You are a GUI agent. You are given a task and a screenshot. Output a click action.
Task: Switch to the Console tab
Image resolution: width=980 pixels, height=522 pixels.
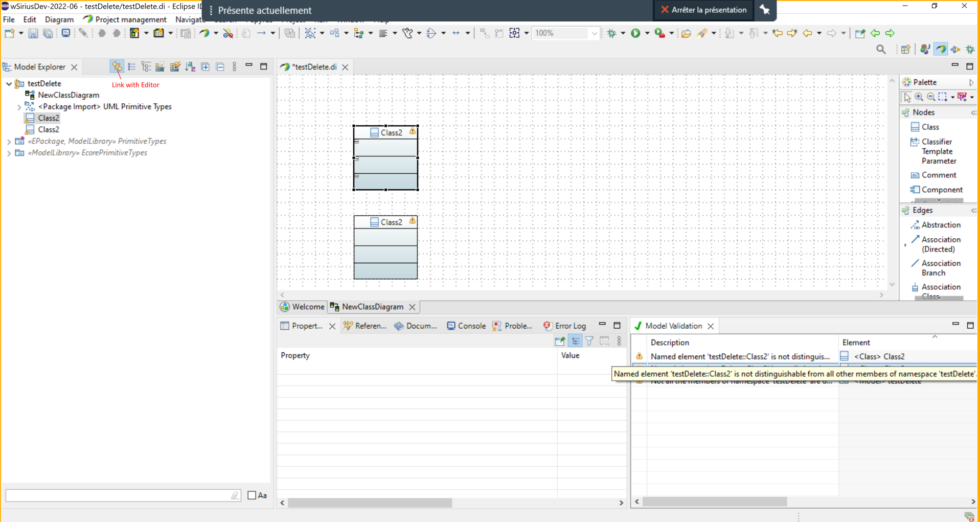pos(466,326)
